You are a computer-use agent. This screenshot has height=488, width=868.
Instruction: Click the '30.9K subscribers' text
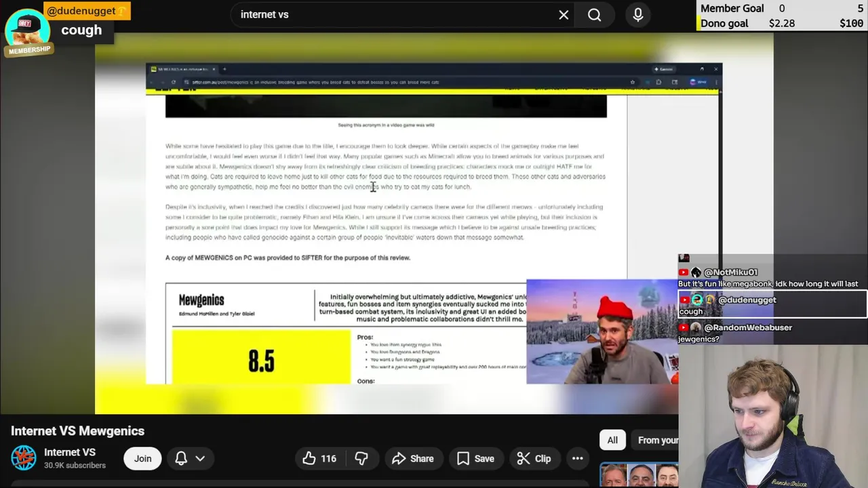coord(75,466)
